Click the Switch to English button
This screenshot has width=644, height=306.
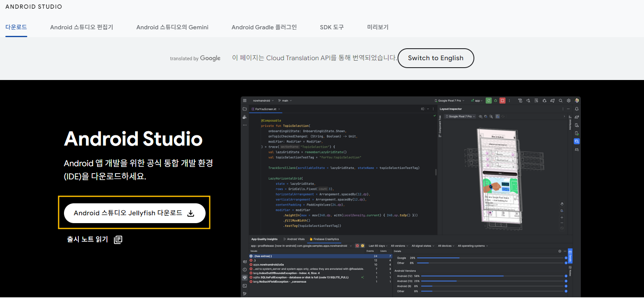click(x=436, y=58)
